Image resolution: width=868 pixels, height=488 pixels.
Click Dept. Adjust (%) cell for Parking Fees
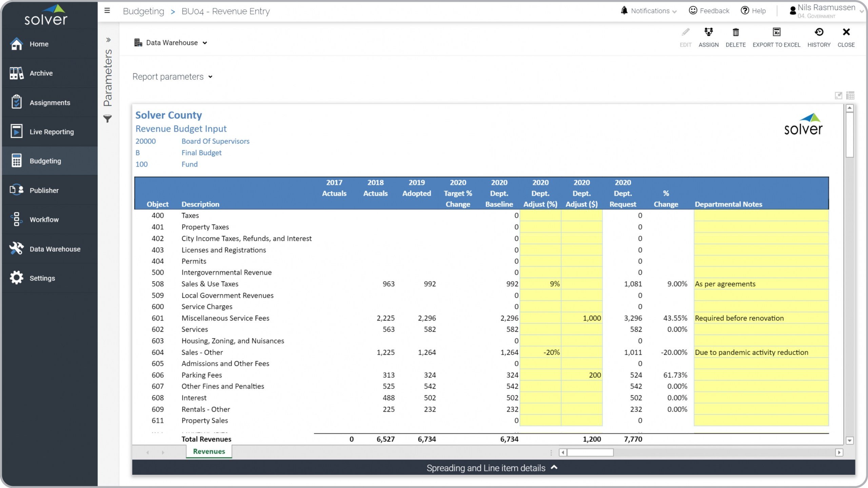(x=540, y=375)
